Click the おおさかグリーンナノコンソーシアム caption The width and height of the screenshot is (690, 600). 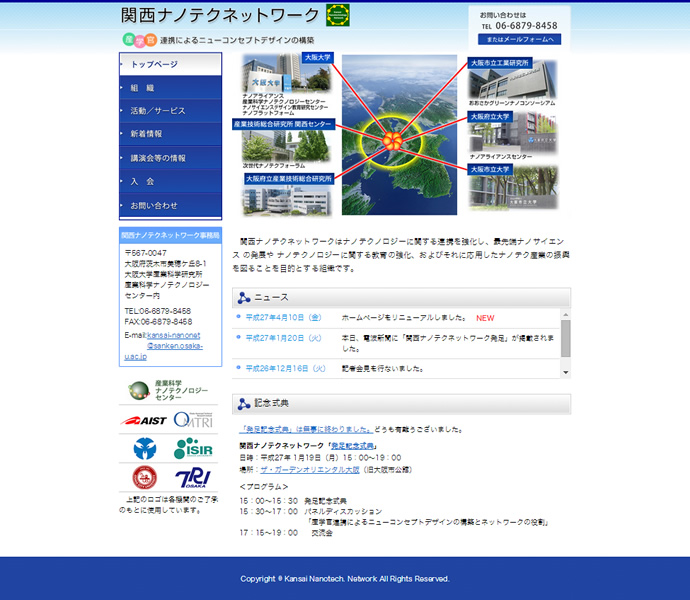point(512,103)
